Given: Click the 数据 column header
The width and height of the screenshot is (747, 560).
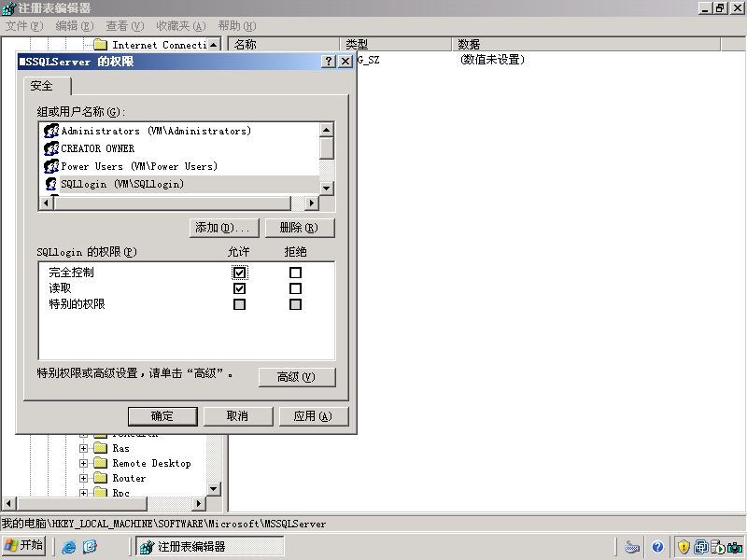Looking at the screenshot, I should [x=586, y=44].
